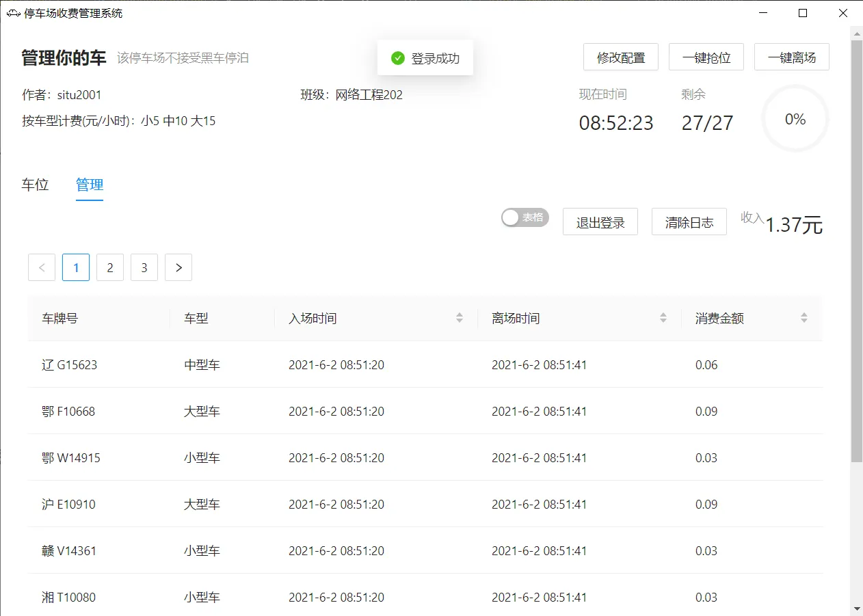863x616 pixels.
Task: Jump to page 3 of records
Action: click(x=144, y=267)
